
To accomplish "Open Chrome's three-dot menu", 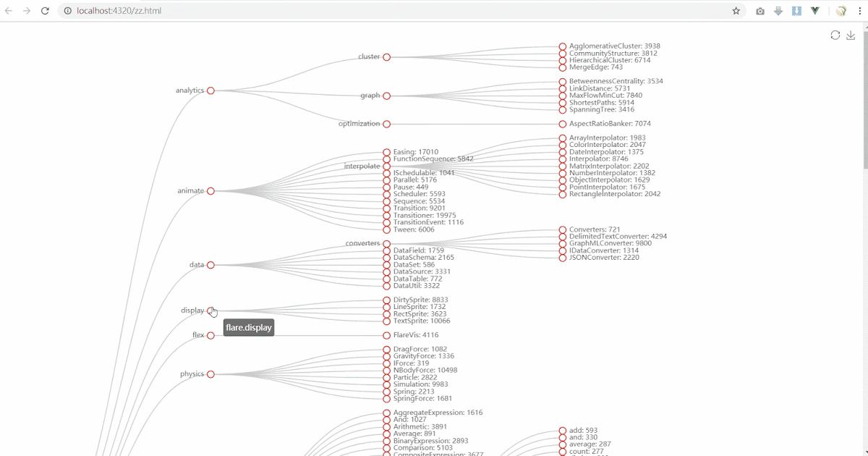I will pyautogui.click(x=860, y=11).
